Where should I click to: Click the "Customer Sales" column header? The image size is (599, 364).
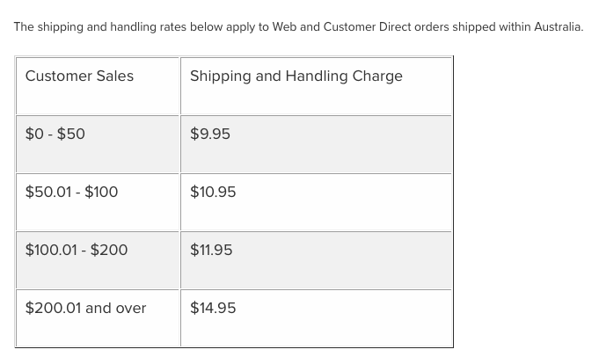pyautogui.click(x=79, y=76)
